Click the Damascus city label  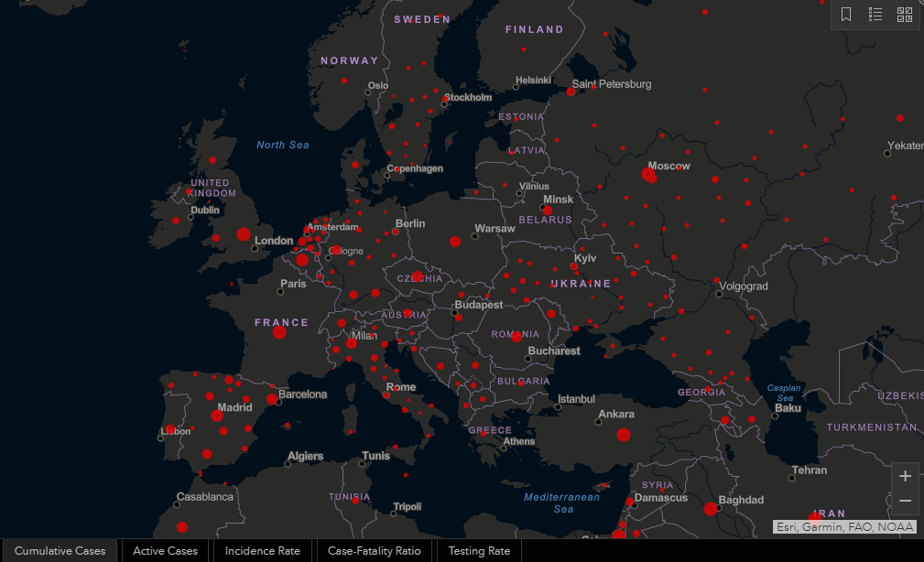coord(660,498)
